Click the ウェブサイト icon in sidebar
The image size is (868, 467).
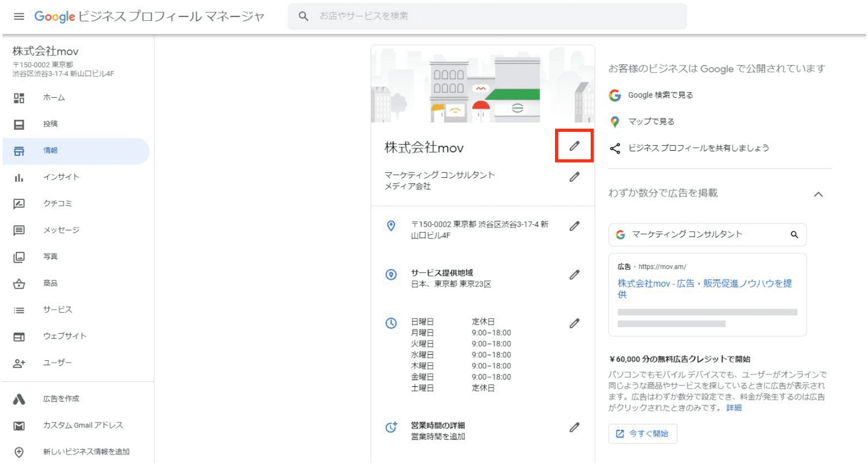click(19, 337)
